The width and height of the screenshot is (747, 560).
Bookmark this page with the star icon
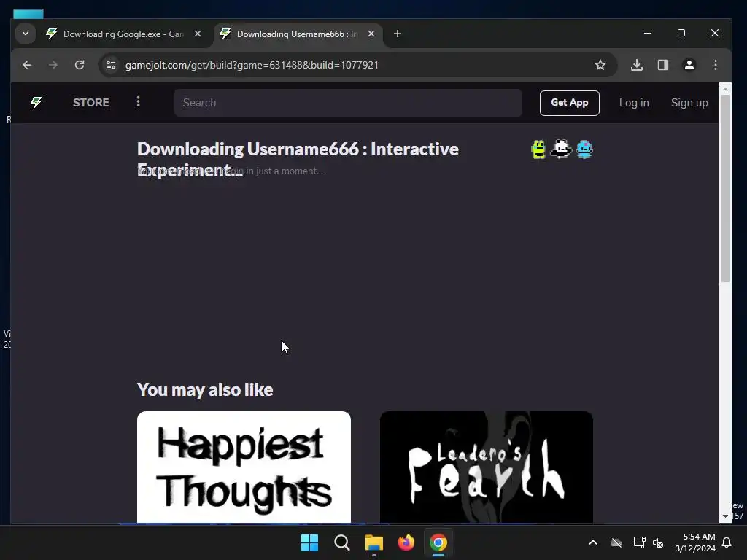tap(600, 65)
